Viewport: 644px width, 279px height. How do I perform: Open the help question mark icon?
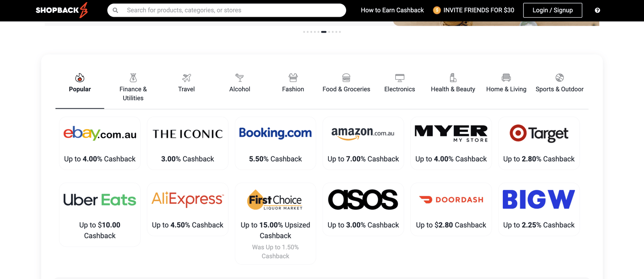[x=598, y=10]
